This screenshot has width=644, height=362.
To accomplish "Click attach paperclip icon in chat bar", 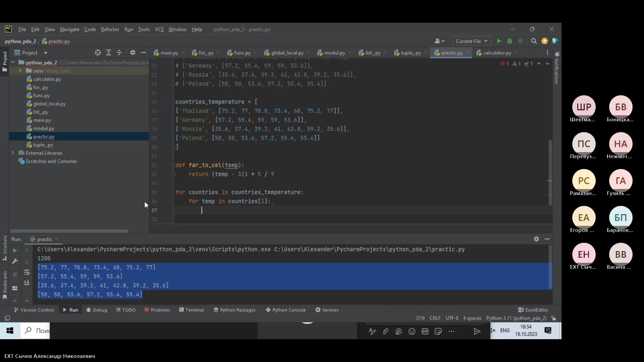I will (x=385, y=331).
